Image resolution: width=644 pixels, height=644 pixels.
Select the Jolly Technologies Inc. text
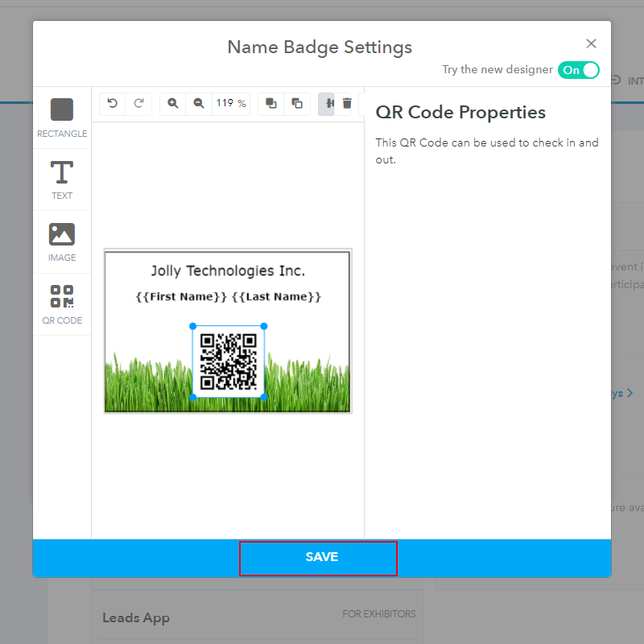pyautogui.click(x=228, y=271)
